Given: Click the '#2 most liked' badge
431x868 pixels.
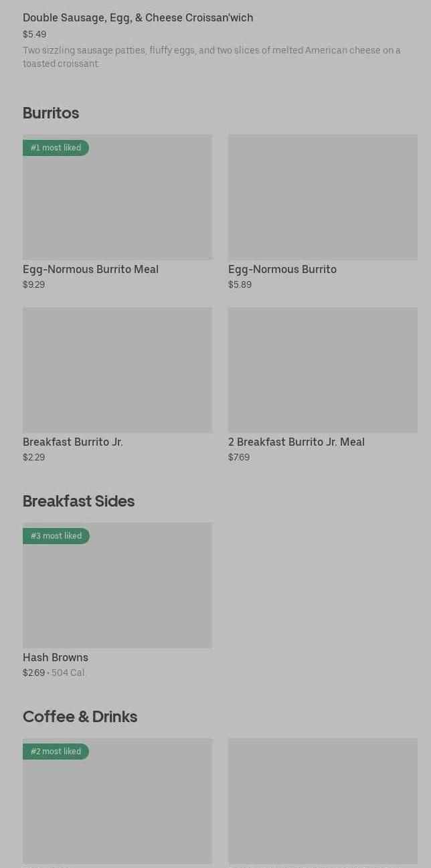Looking at the screenshot, I should click(56, 752).
